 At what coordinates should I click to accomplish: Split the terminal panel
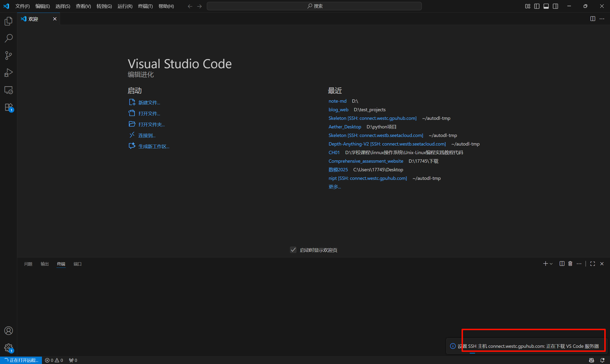[x=562, y=264]
